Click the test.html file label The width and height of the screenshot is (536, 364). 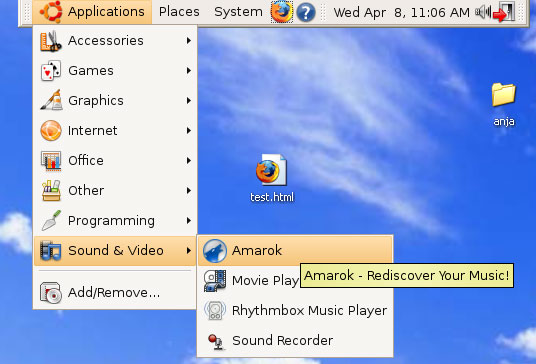click(272, 197)
